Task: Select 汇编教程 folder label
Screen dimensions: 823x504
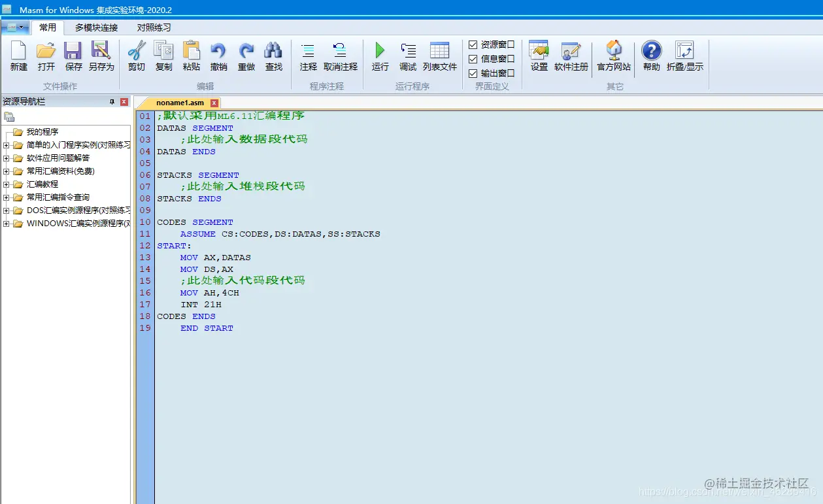Action: [42, 184]
